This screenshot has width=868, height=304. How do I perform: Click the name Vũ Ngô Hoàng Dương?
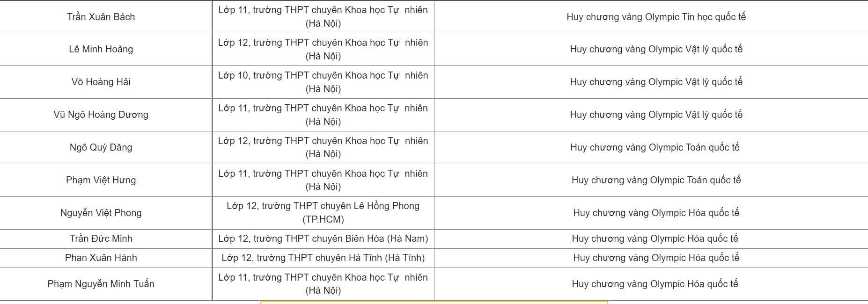[x=101, y=115]
